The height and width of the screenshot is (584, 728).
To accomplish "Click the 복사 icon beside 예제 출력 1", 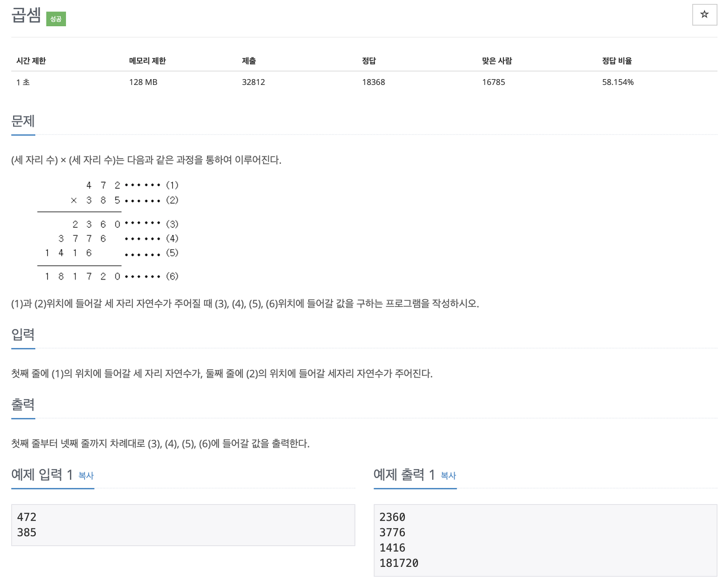I will (x=449, y=476).
